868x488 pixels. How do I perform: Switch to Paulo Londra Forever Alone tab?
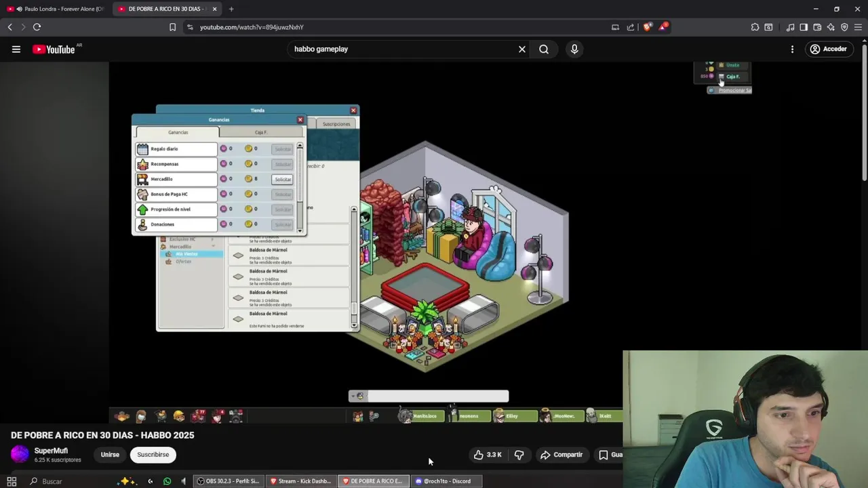[55, 9]
